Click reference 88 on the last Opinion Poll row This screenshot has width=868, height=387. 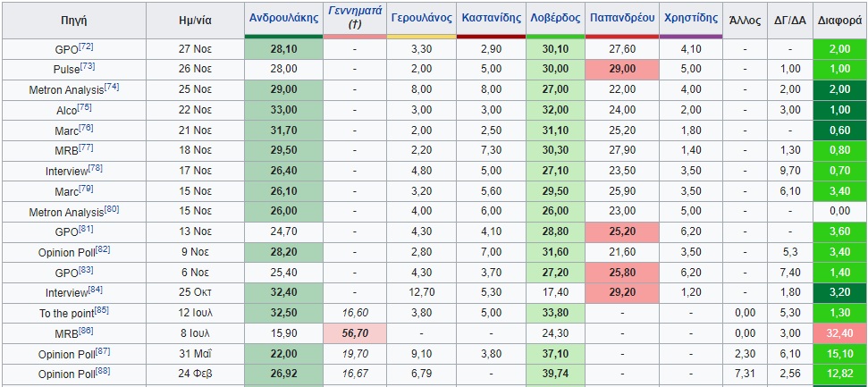(x=103, y=371)
